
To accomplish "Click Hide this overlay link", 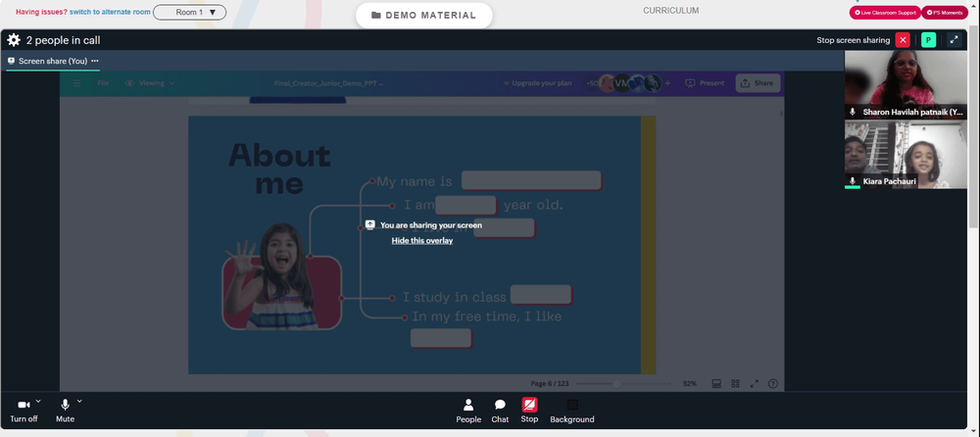I will click(x=421, y=241).
